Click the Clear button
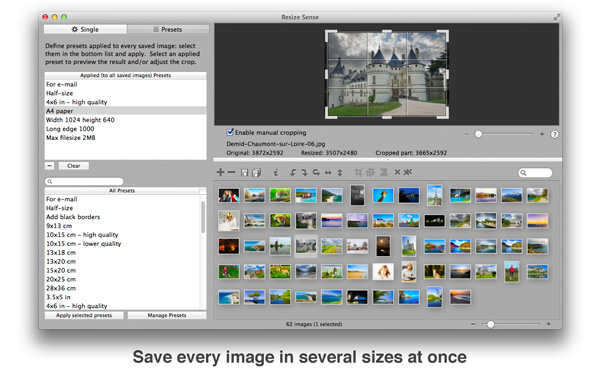600x375 pixels. (73, 166)
